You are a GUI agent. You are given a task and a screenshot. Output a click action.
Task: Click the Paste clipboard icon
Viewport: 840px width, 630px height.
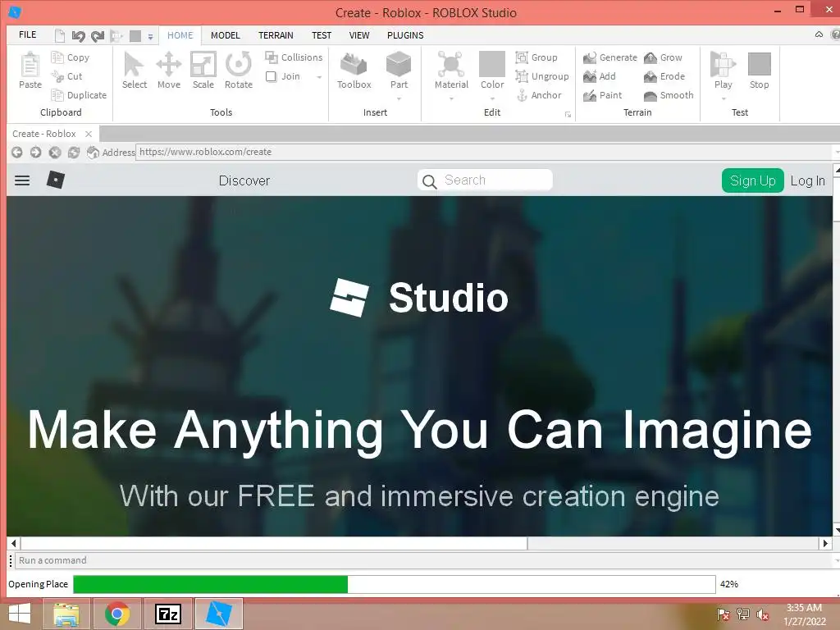tap(30, 64)
